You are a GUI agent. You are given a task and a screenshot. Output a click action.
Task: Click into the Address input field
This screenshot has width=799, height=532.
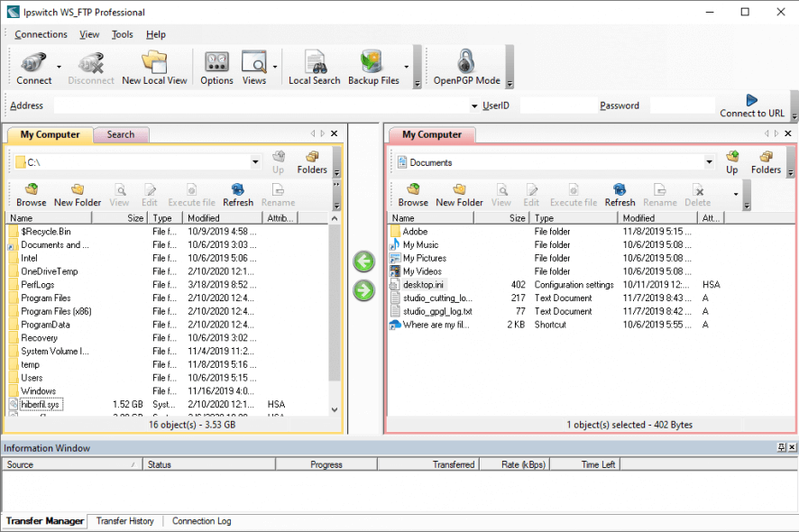(x=262, y=105)
